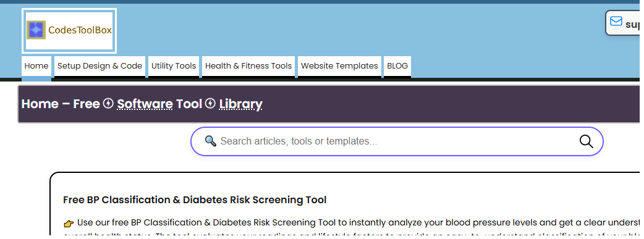The width and height of the screenshot is (644, 239).
Task: Open Health & Fitness Tools menu
Action: 248,66
